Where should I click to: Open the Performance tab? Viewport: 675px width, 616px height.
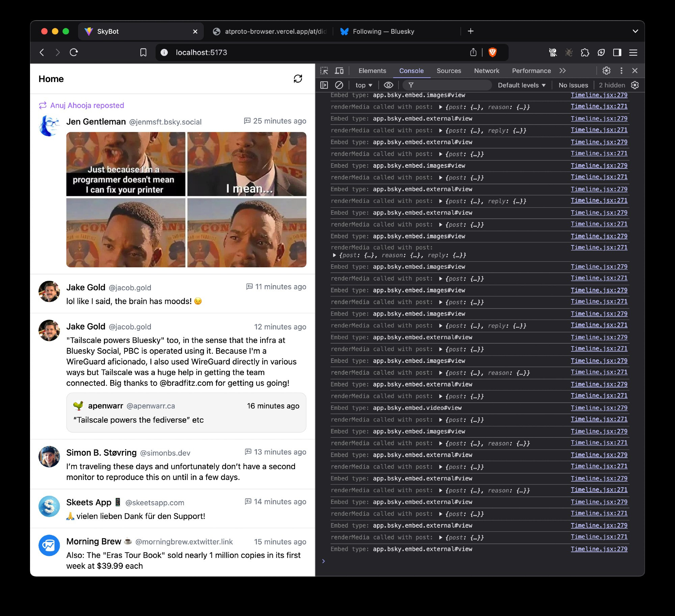[x=532, y=71]
